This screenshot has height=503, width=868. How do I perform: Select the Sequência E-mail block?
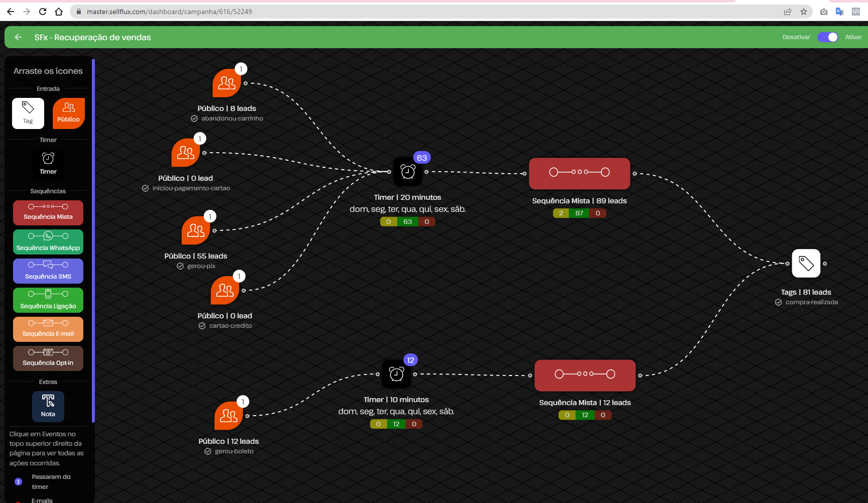(48, 329)
